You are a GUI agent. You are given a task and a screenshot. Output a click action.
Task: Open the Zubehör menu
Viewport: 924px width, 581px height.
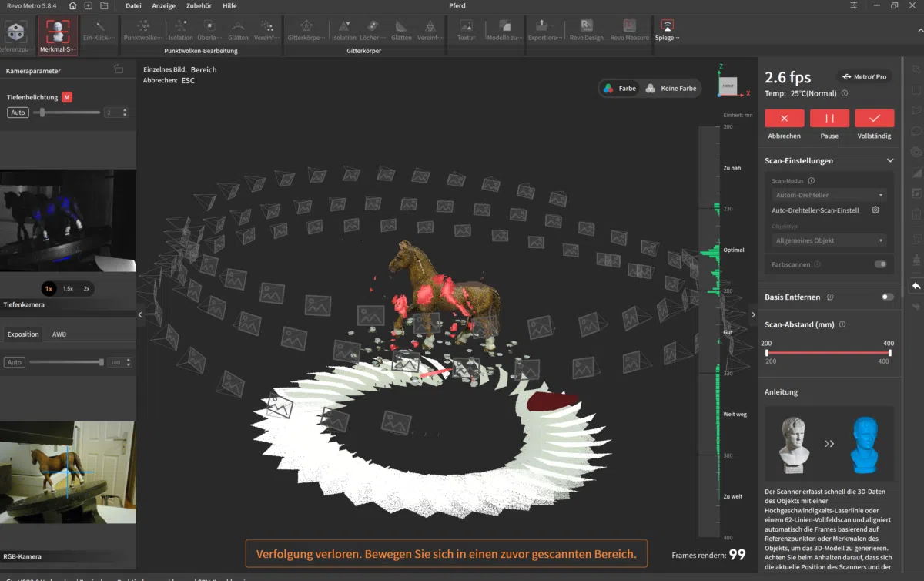(199, 5)
